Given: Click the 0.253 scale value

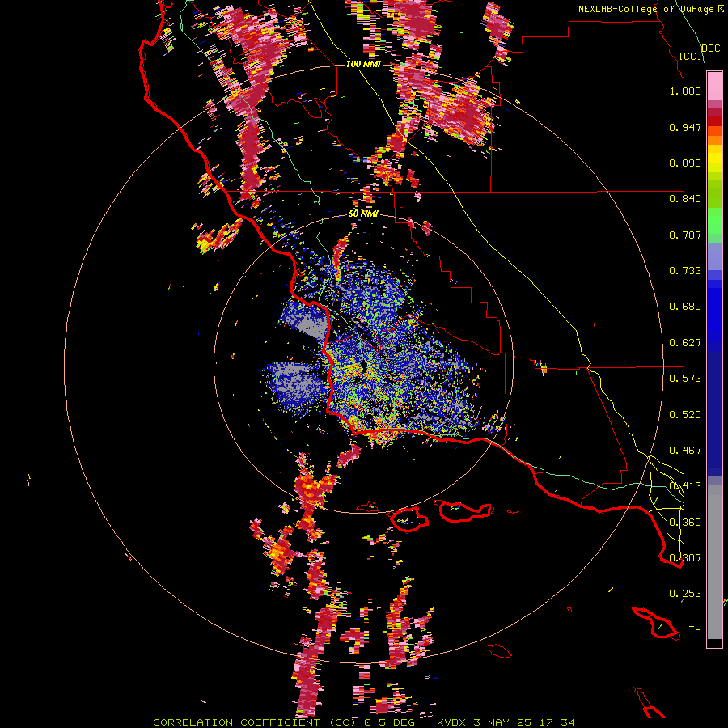Looking at the screenshot, I should (x=685, y=594).
